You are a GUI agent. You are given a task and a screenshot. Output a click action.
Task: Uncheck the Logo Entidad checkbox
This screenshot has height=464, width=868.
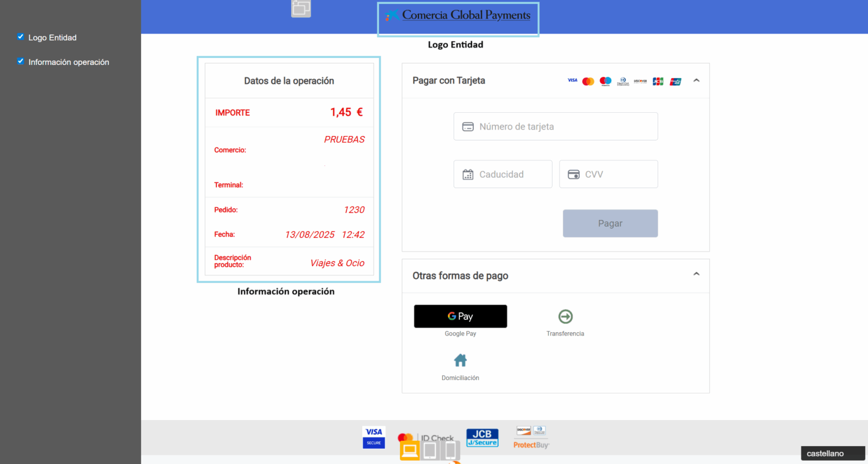tap(21, 37)
